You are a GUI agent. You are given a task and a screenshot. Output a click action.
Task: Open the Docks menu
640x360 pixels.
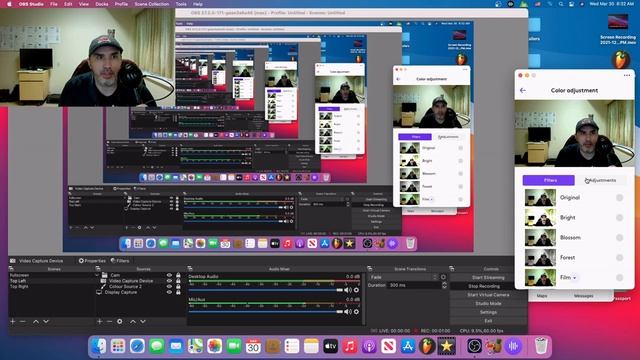[x=102, y=4]
